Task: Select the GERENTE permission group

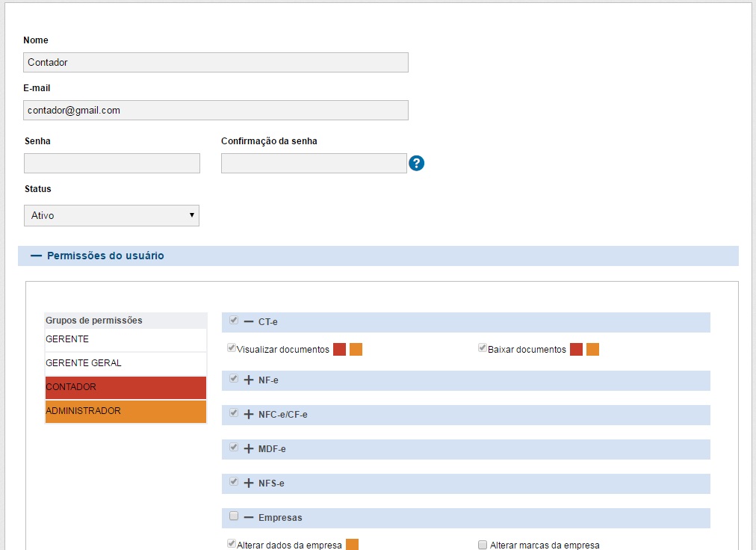Action: [x=126, y=339]
